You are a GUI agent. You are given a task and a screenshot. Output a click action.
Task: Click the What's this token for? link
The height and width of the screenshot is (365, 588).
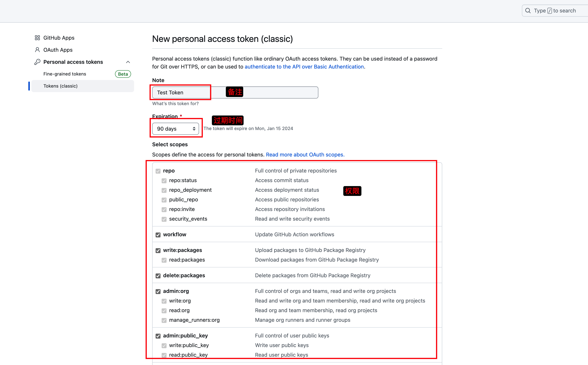point(175,103)
